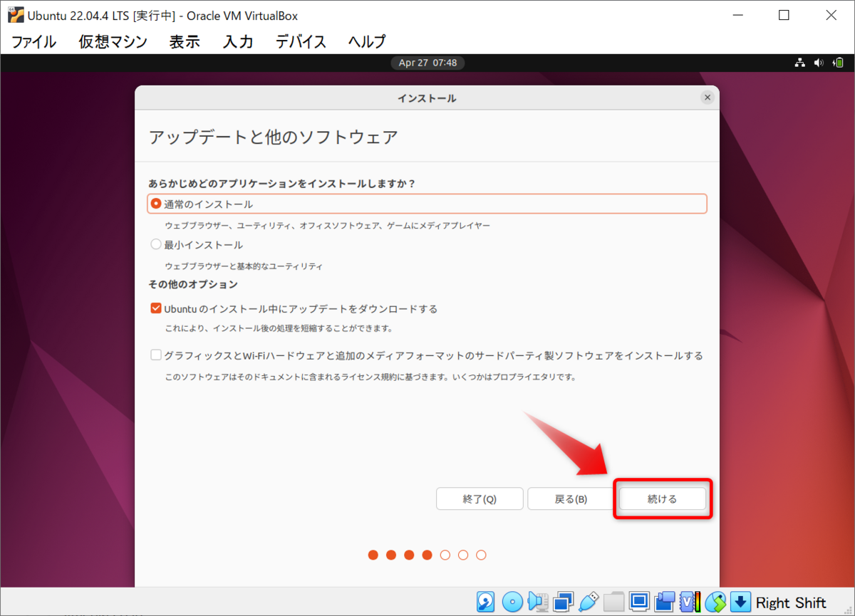Click ウェブブラウザーと基本的なユーティリティ description
This screenshot has height=616, width=855.
[x=244, y=266]
